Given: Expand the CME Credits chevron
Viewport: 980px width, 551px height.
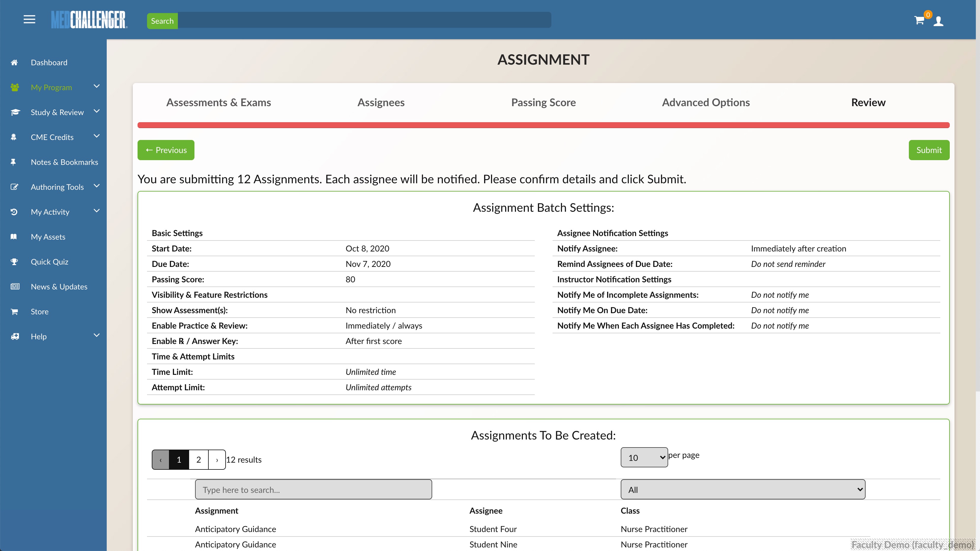Looking at the screenshot, I should 97,136.
